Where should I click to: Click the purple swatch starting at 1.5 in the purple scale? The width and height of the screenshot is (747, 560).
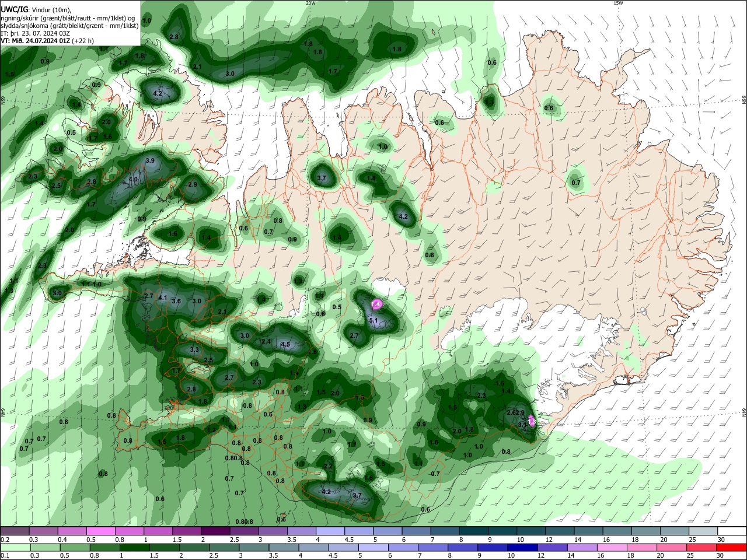tap(187, 531)
